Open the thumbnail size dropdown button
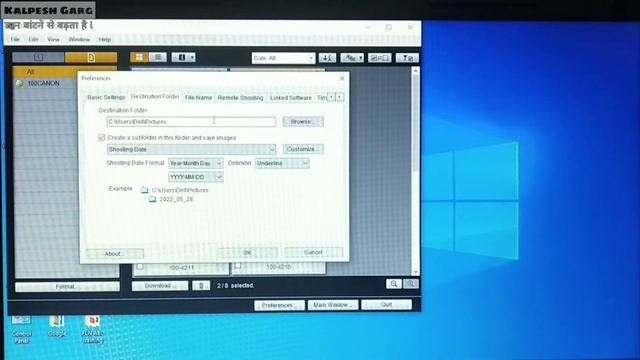640x360 pixels. point(183,57)
